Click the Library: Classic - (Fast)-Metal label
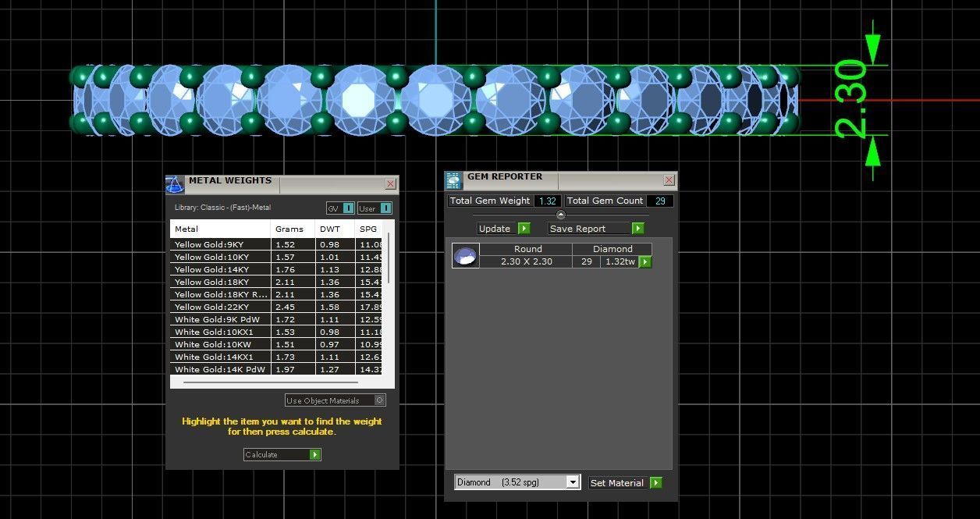 click(x=222, y=208)
